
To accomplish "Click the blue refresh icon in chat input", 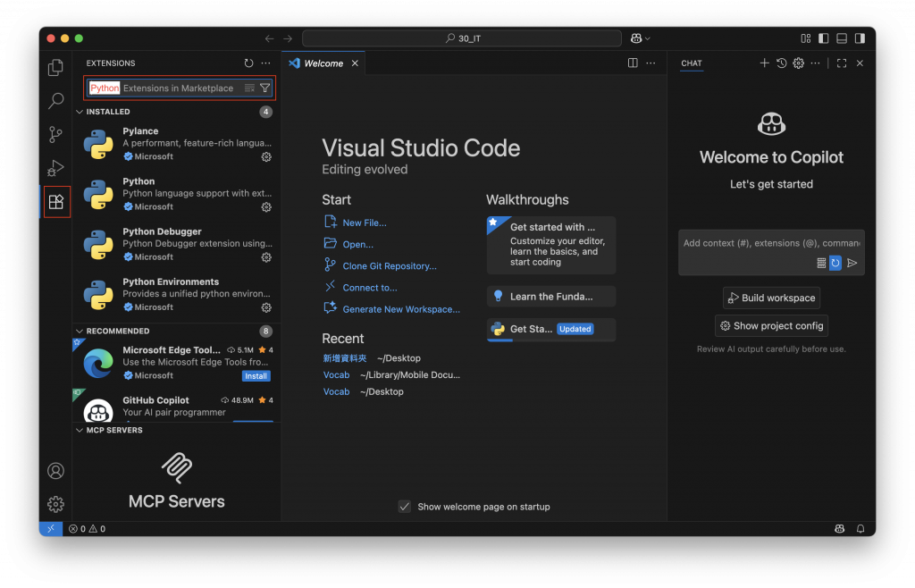I will tap(835, 263).
